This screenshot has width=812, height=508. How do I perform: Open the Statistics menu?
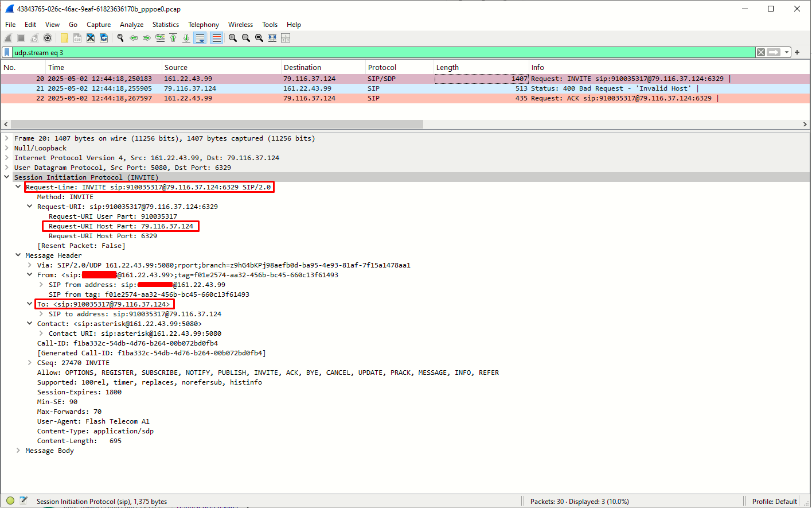click(x=166, y=25)
